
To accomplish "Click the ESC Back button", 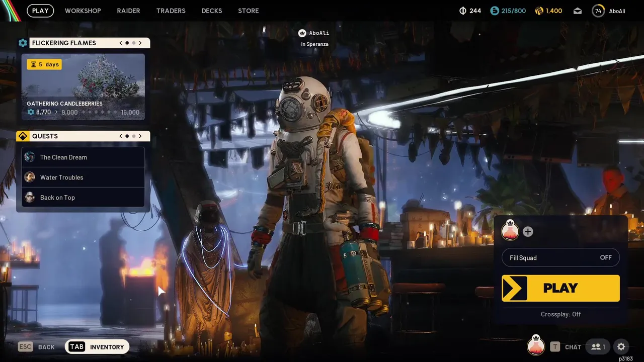I will (x=36, y=347).
